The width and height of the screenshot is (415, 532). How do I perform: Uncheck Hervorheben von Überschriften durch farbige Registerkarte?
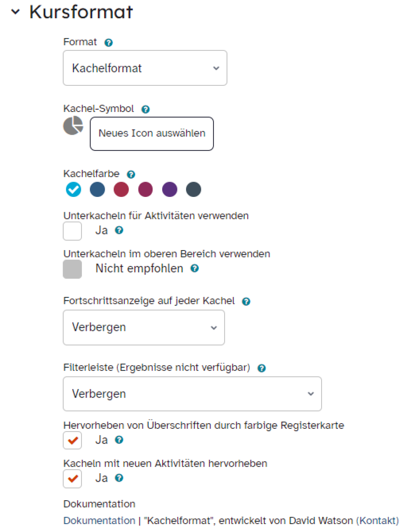[72, 440]
